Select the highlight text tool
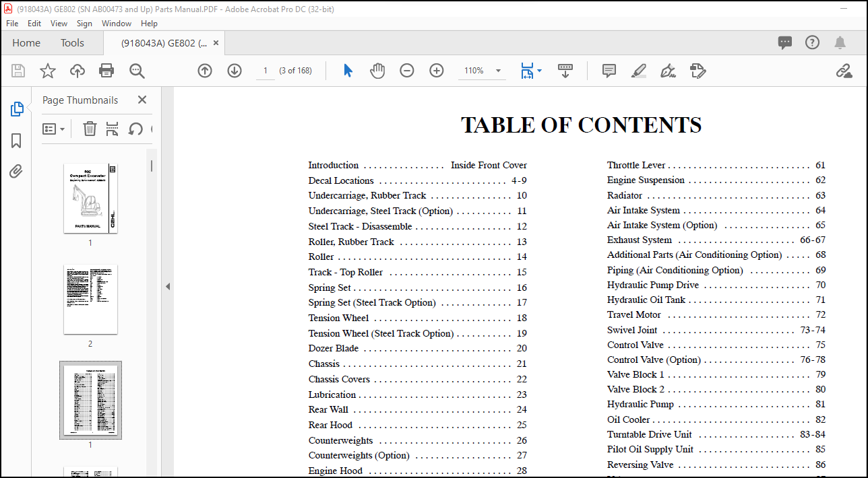 [639, 71]
